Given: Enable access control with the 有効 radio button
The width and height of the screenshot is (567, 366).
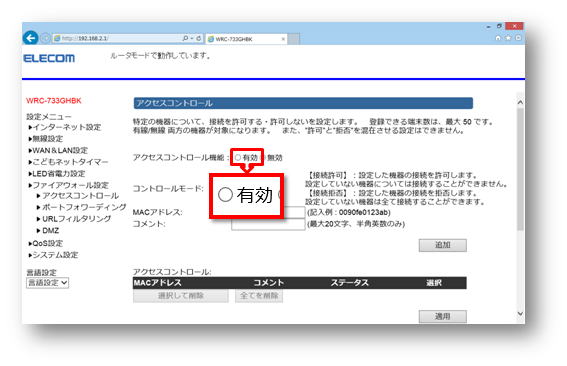Looking at the screenshot, I should coord(238,158).
